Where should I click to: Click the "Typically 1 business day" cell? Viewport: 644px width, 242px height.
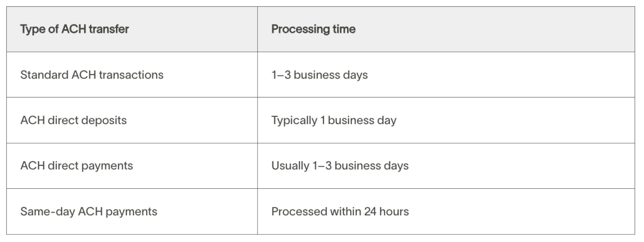point(334,120)
